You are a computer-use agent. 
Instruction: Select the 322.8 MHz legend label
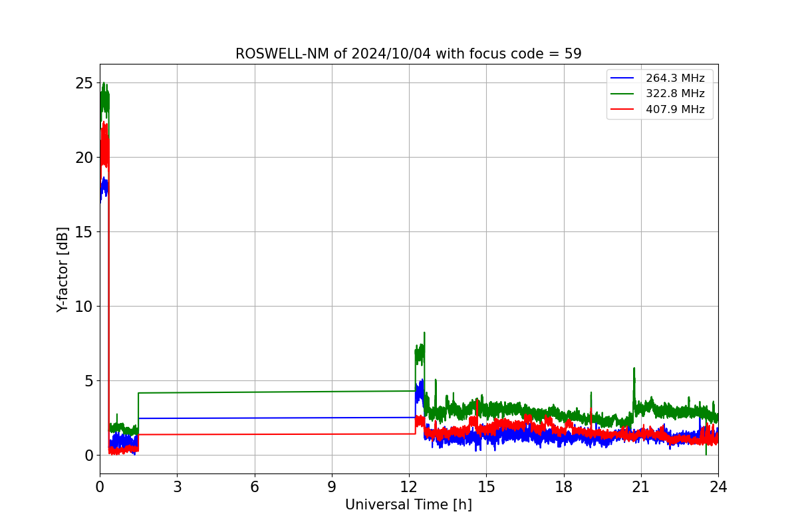click(675, 94)
